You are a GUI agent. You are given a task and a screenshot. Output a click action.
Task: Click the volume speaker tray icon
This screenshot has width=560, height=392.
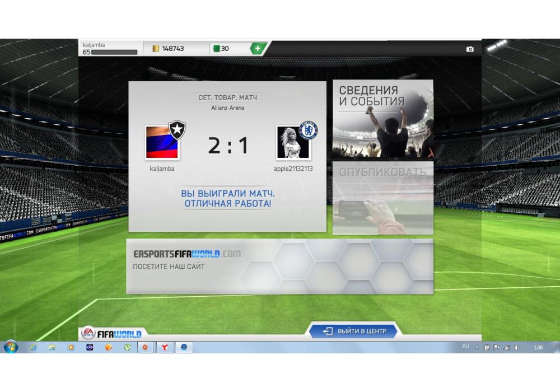click(516, 347)
